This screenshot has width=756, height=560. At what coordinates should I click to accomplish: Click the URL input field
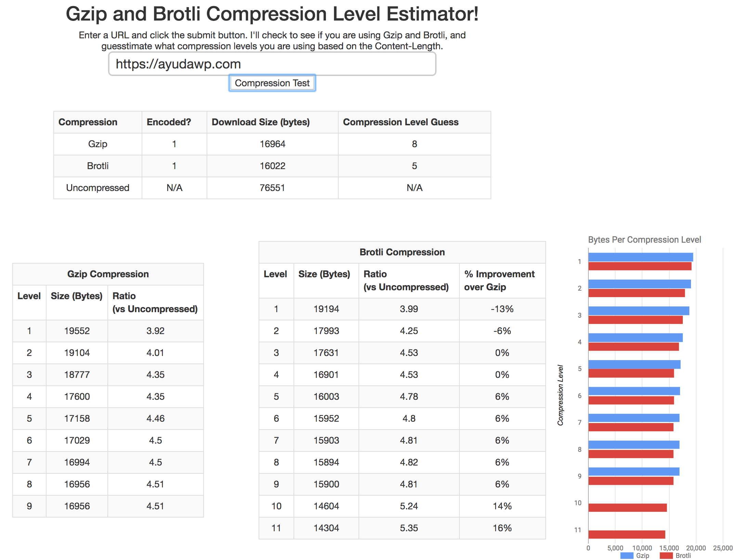272,64
